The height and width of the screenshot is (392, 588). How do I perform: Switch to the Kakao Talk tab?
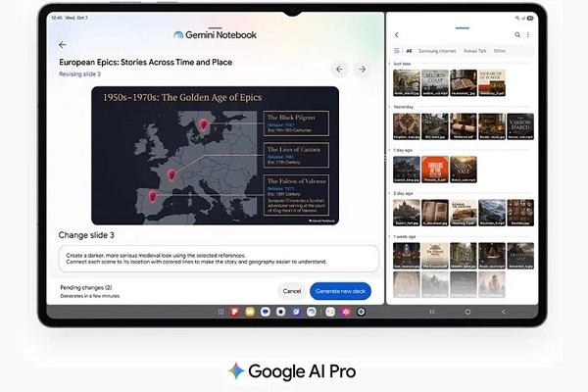pyautogui.click(x=475, y=51)
